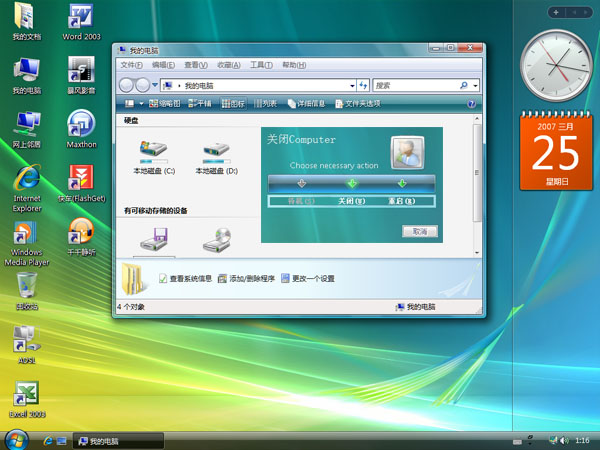Click the sidebar add gadget plus button
The image size is (600, 450).
556,12
